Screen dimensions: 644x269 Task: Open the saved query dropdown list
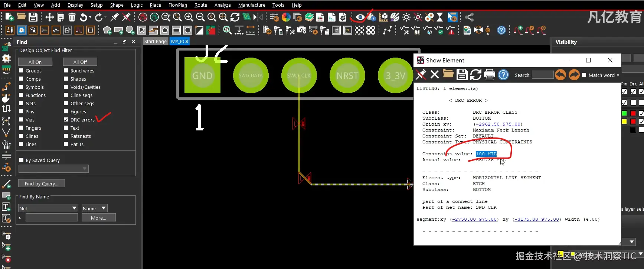[x=53, y=169]
